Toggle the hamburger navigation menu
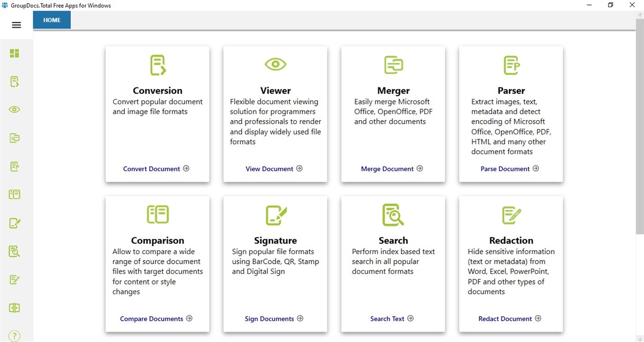The image size is (644, 342). [17, 25]
